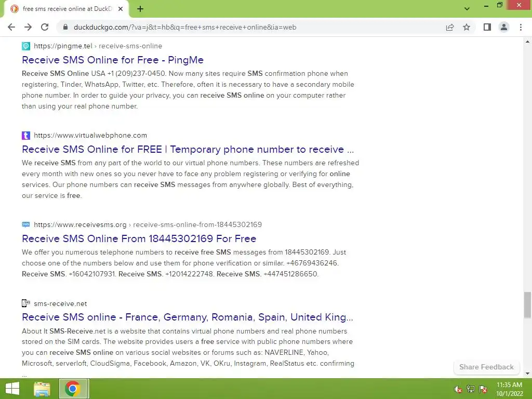Open the Windows Start menu
Viewport: 532px width, 399px height.
(12, 389)
